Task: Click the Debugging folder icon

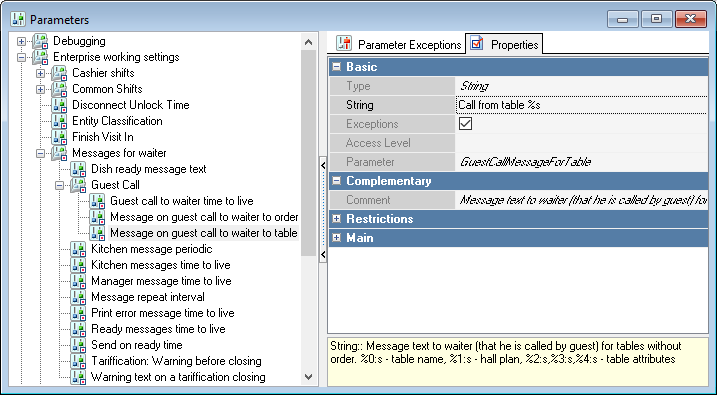Action: click(x=40, y=41)
